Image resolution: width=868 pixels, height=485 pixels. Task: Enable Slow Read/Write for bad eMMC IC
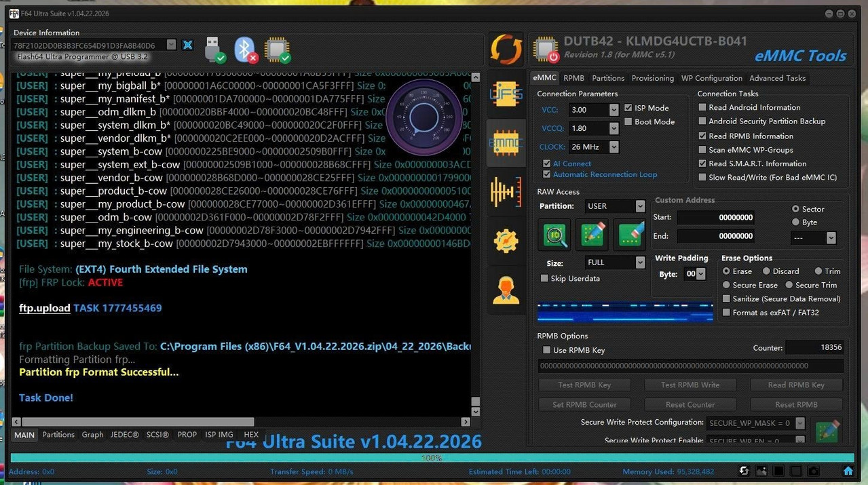(x=702, y=178)
